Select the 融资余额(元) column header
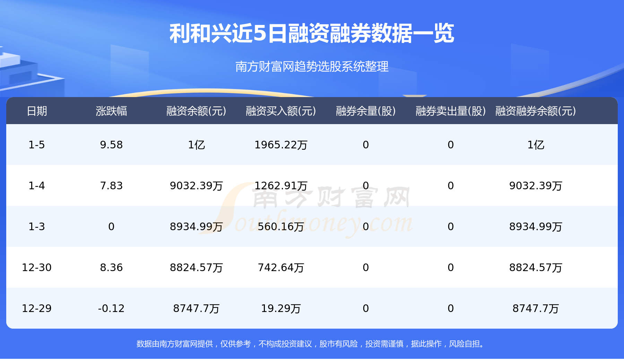Image resolution: width=624 pixels, height=364 pixels. (196, 111)
